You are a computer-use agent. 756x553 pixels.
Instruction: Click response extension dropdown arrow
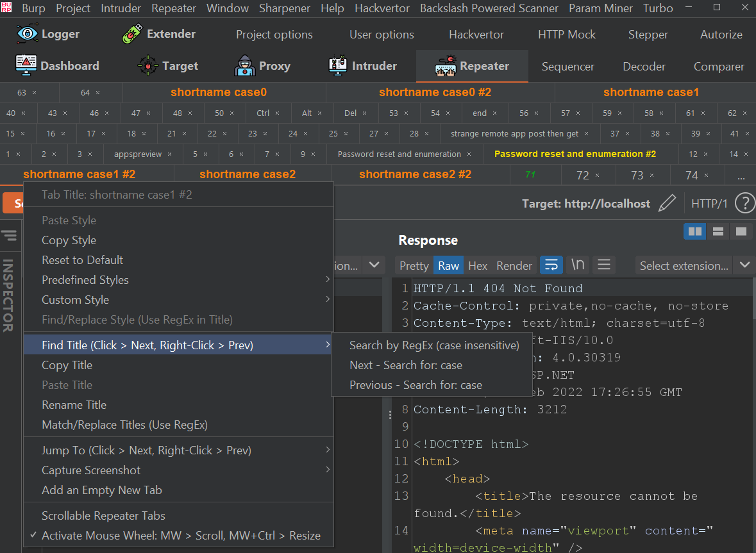(744, 265)
